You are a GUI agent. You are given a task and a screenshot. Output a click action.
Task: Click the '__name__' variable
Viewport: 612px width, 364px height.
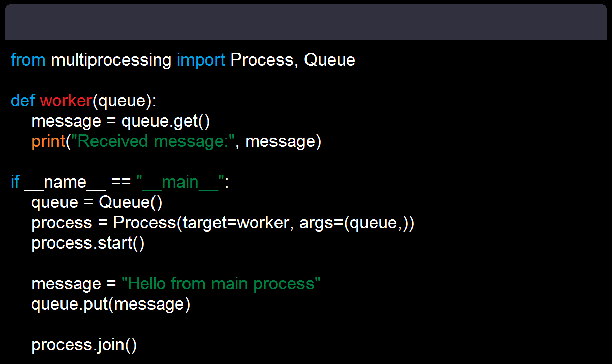click(x=65, y=182)
